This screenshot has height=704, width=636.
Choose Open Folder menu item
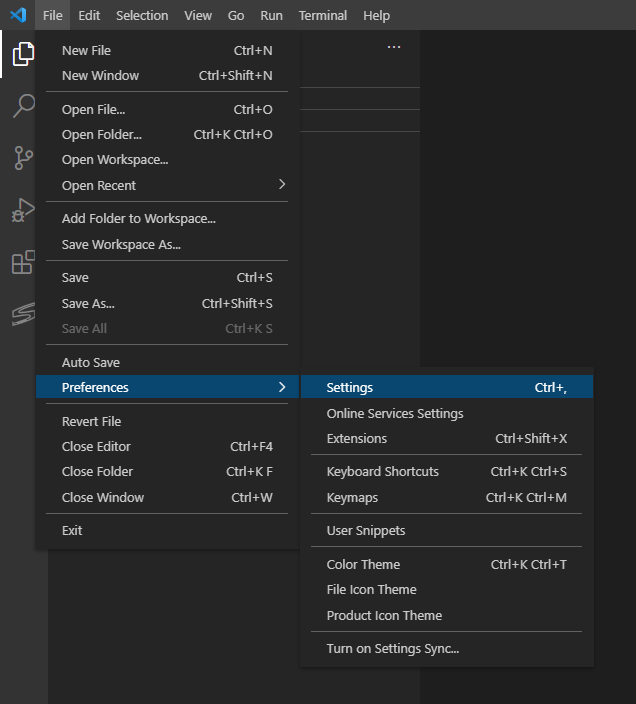coord(101,135)
